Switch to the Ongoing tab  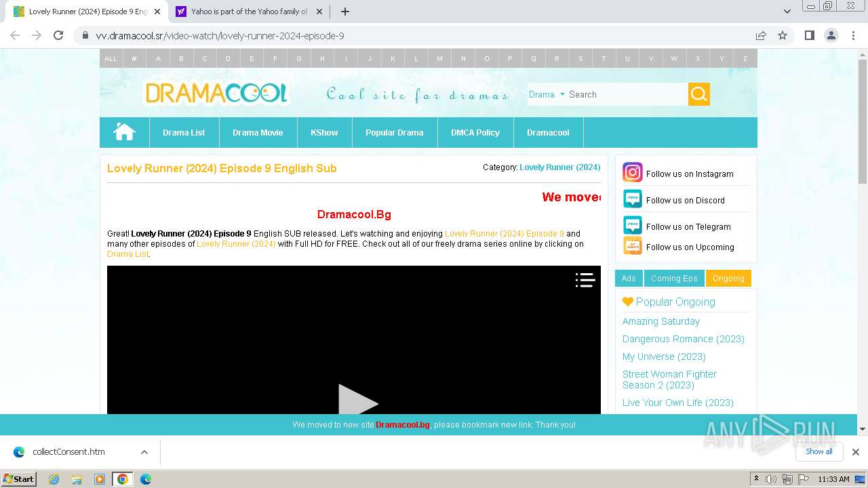[x=728, y=279]
